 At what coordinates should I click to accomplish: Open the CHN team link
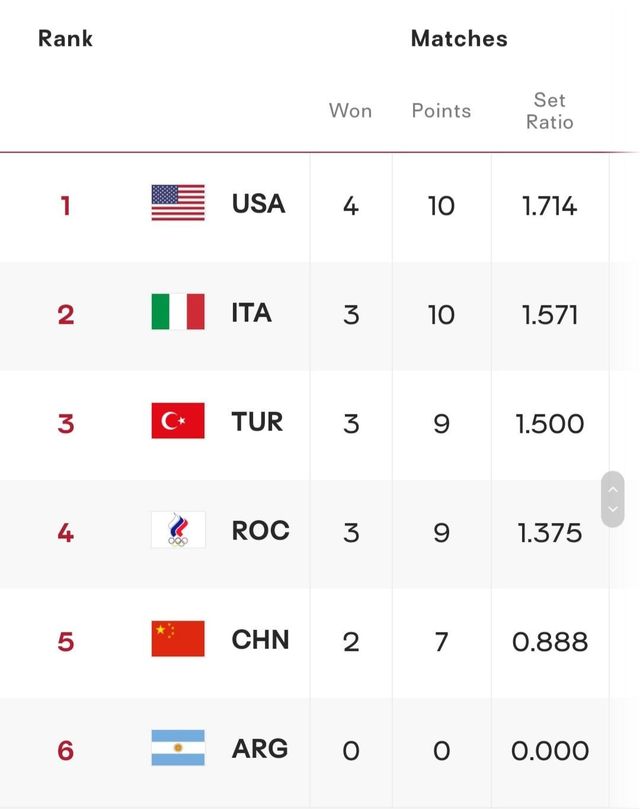260,640
